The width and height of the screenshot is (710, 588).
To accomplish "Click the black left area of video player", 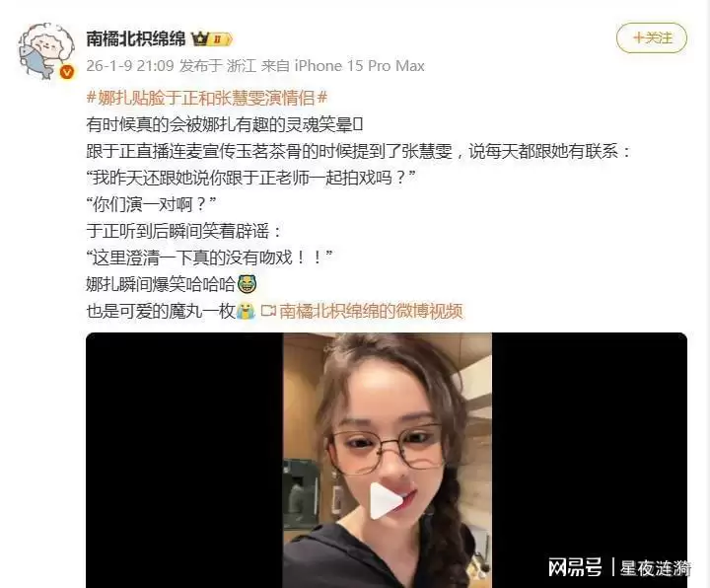I will [x=184, y=461].
